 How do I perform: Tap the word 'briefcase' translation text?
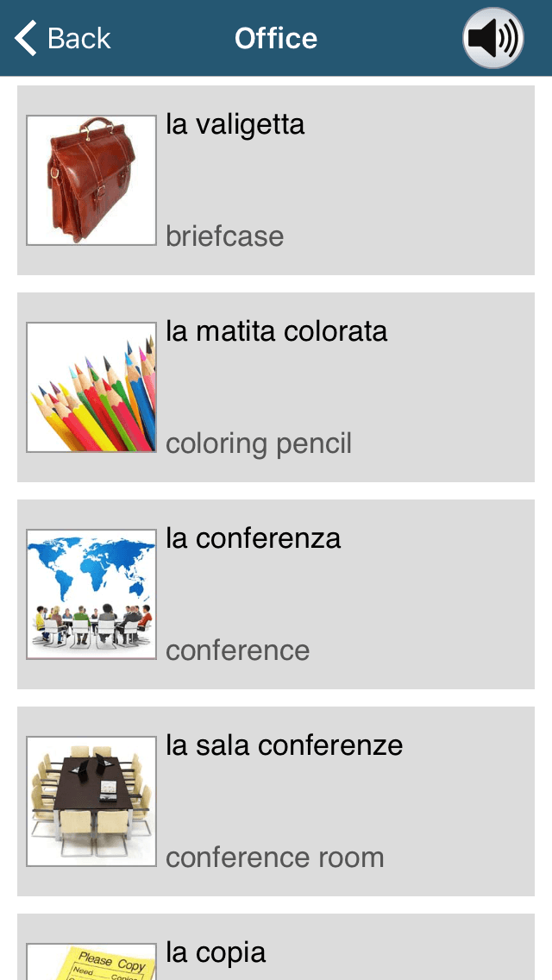(224, 236)
